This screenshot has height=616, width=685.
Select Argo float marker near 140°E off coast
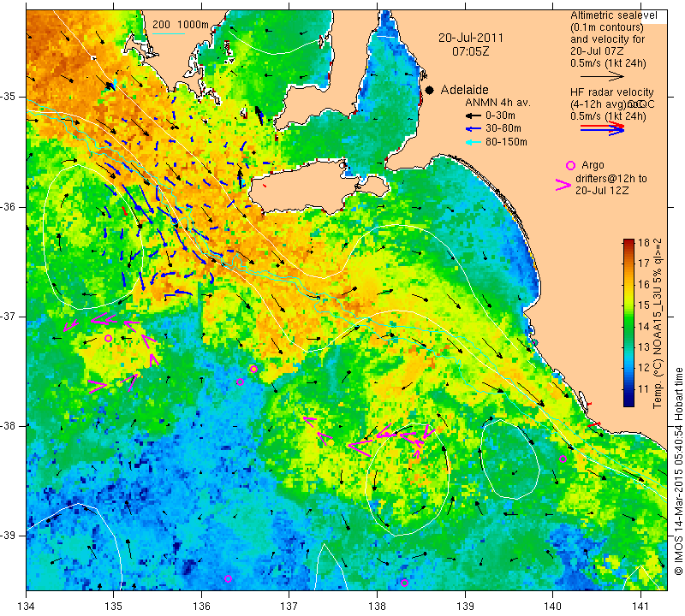tap(563, 459)
